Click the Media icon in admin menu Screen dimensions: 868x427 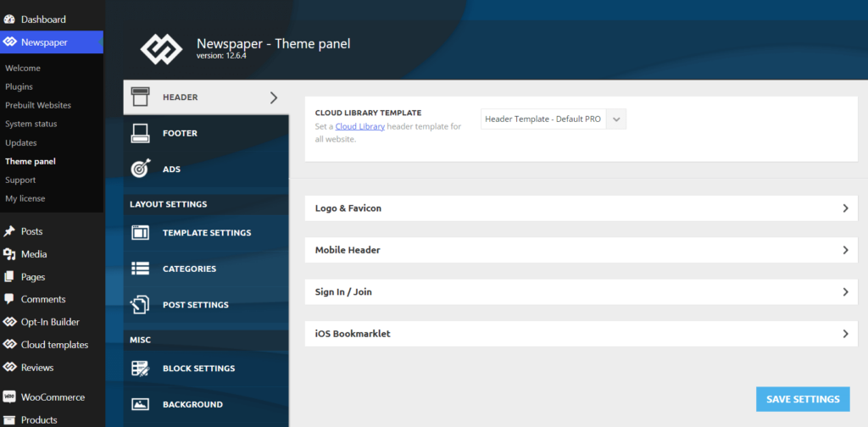coord(8,254)
